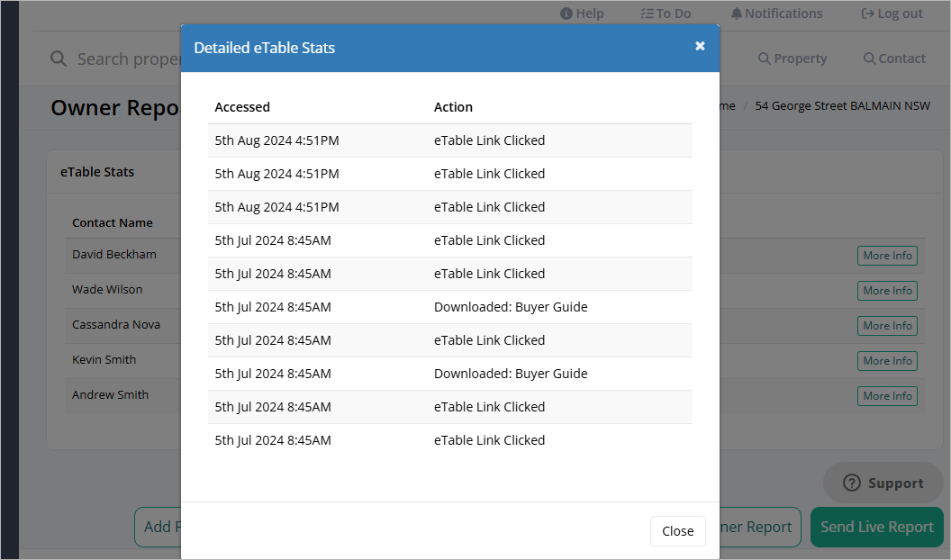Select the Contact search option
This screenshot has height=560, width=951.
click(x=894, y=59)
